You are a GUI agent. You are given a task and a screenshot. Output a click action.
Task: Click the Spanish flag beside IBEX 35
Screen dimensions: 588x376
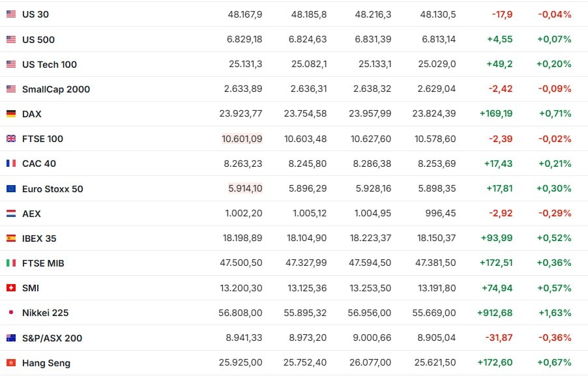[x=11, y=239]
